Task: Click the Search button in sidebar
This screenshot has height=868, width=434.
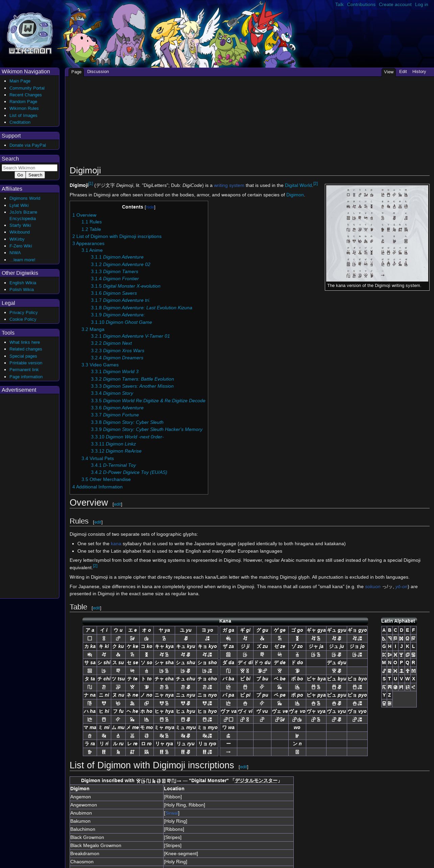Action: click(35, 175)
